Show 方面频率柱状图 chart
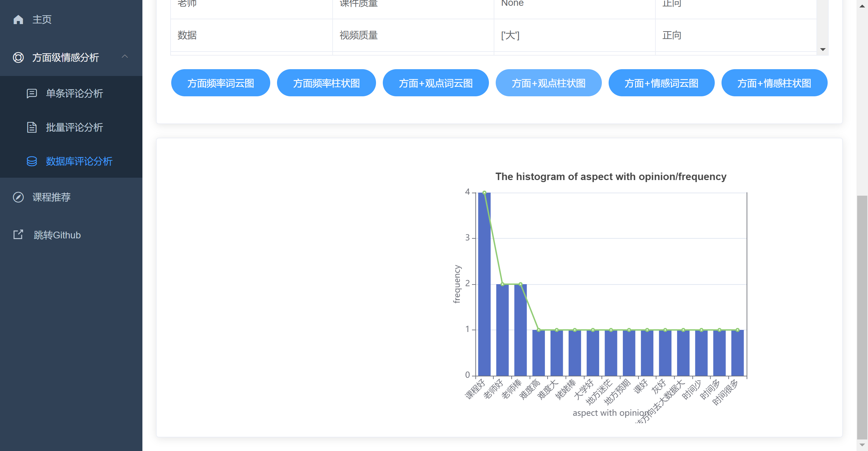 tap(327, 83)
